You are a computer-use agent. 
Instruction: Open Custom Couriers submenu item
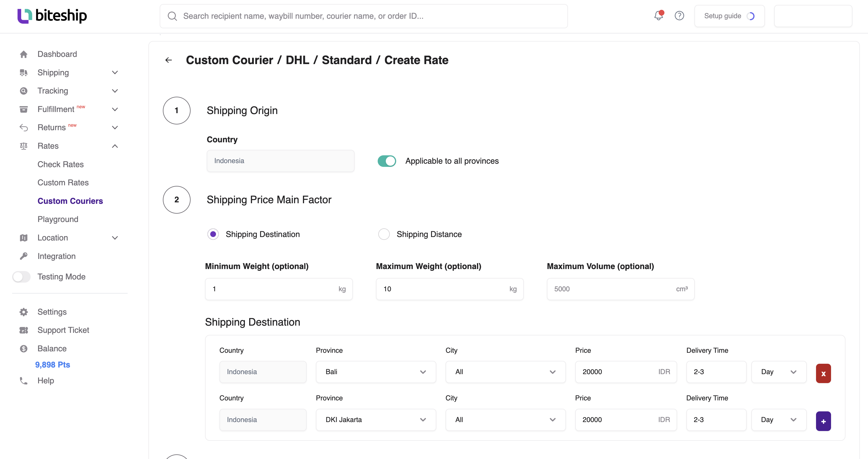70,201
